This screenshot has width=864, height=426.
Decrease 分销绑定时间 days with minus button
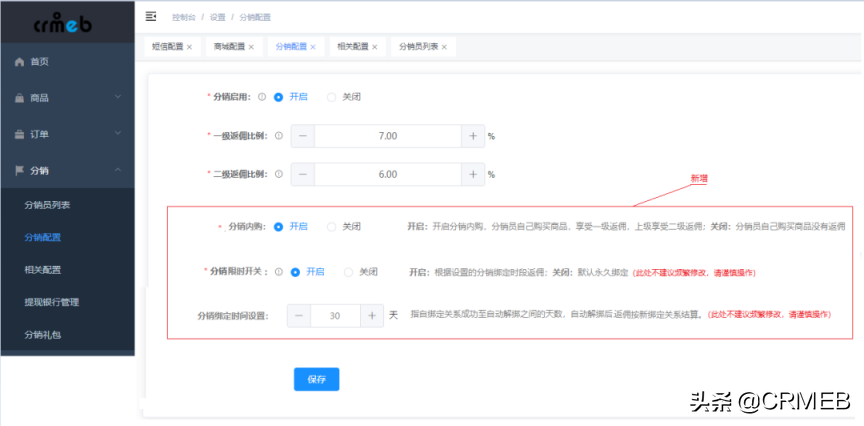click(299, 316)
